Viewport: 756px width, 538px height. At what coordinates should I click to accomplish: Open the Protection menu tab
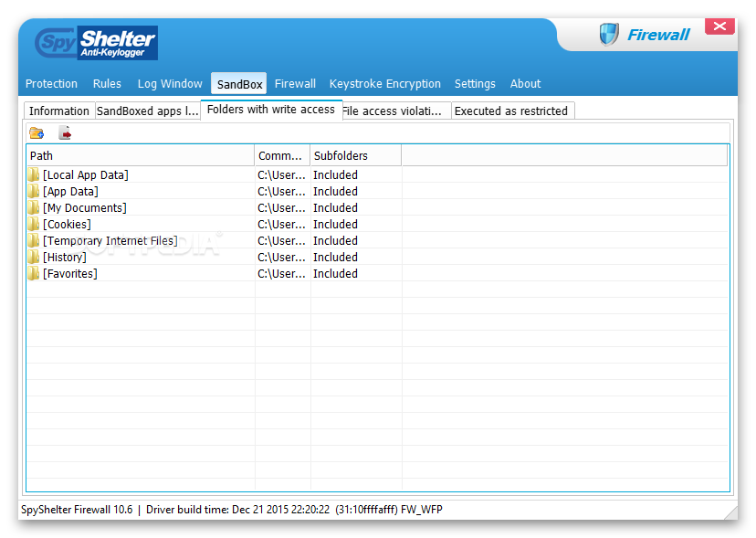coord(51,83)
